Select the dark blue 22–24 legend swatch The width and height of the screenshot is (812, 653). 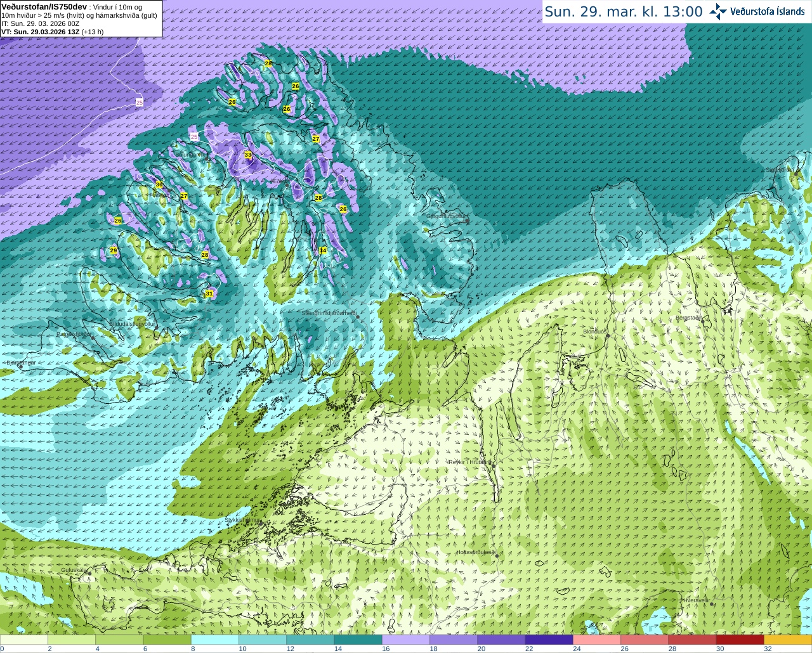pyautogui.click(x=549, y=640)
